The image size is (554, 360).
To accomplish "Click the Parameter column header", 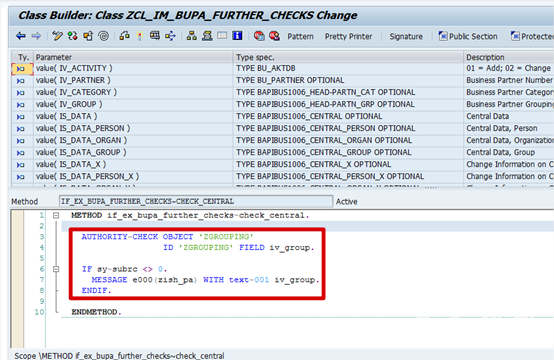I will click(x=133, y=57).
